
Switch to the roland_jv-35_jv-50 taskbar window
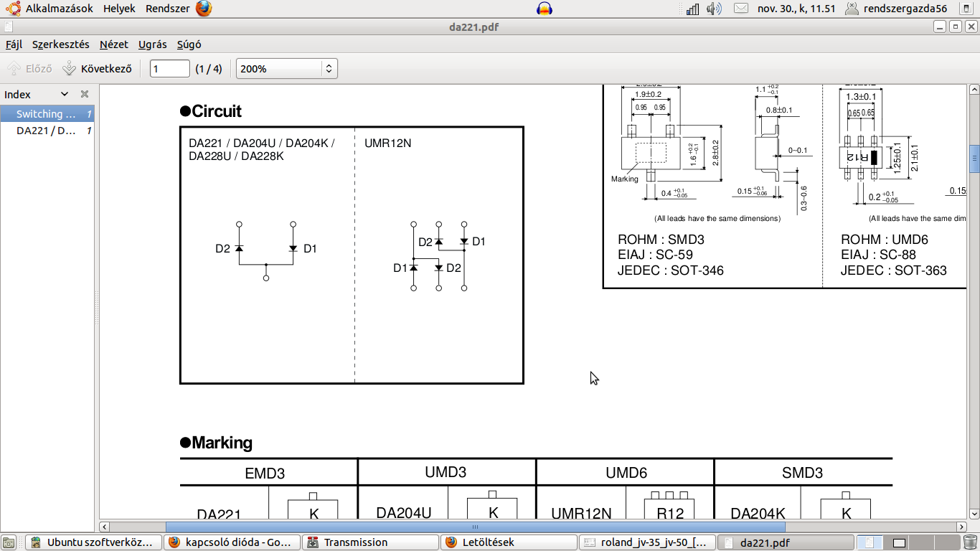pos(647,542)
